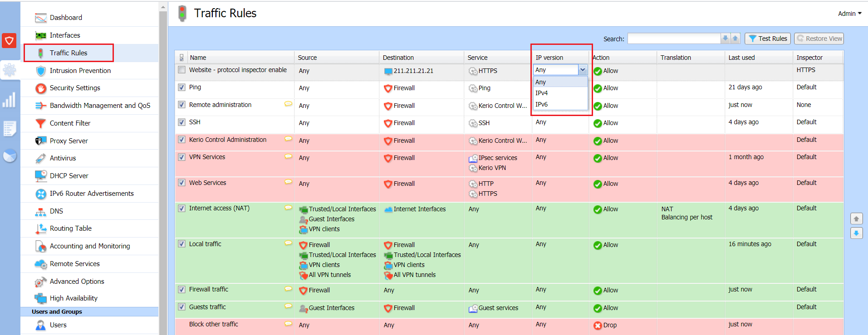This screenshot has width=868, height=335.
Task: Open Antivirus syringe icon
Action: tap(41, 158)
